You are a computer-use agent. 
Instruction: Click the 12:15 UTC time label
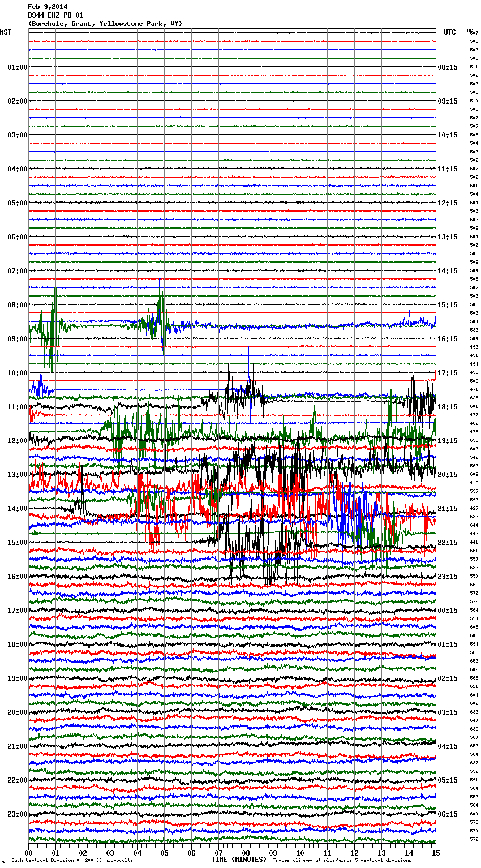coord(448,203)
